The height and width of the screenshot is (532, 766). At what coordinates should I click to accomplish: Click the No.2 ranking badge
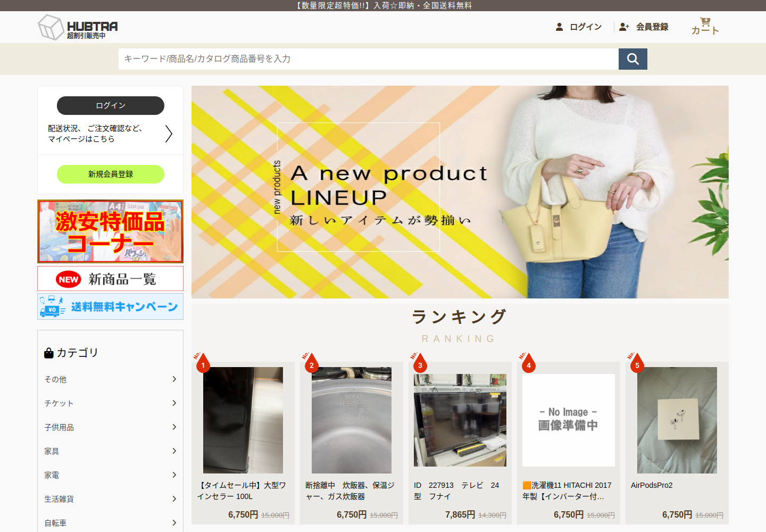coord(311,363)
